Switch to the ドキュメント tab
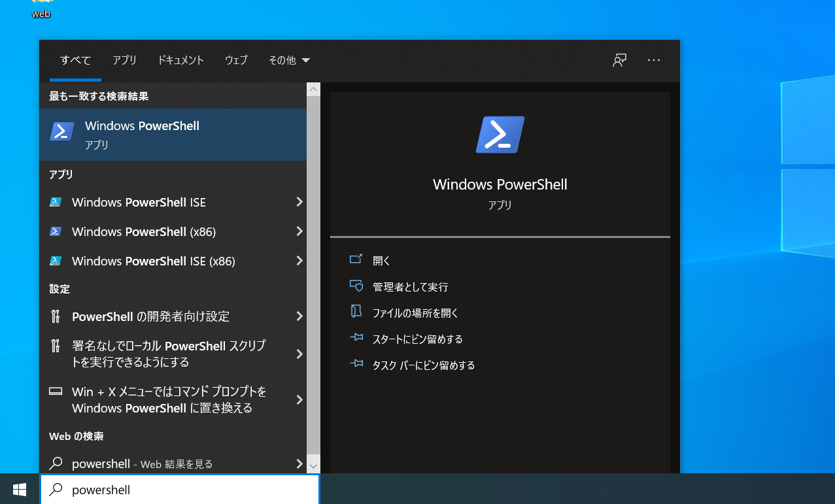The width and height of the screenshot is (835, 504). point(180,60)
